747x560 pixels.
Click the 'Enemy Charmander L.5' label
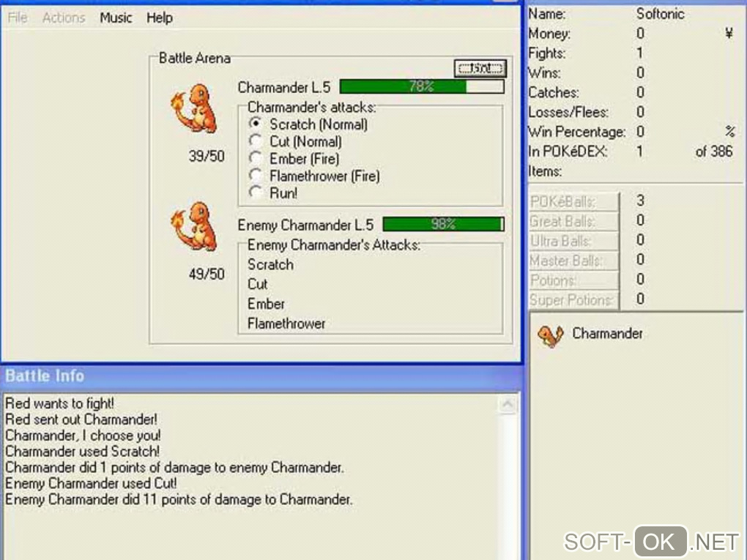(305, 225)
